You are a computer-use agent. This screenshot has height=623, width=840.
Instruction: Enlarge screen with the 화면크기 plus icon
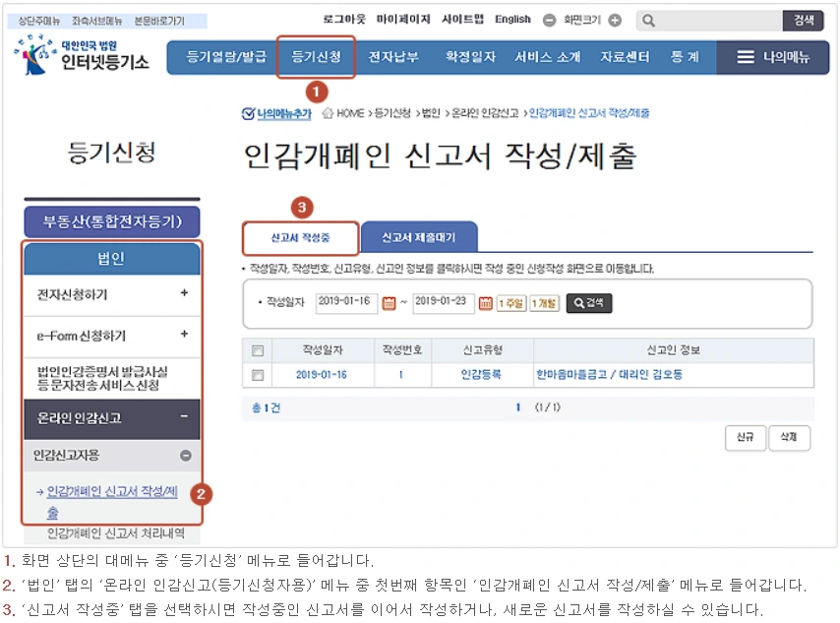tap(616, 18)
